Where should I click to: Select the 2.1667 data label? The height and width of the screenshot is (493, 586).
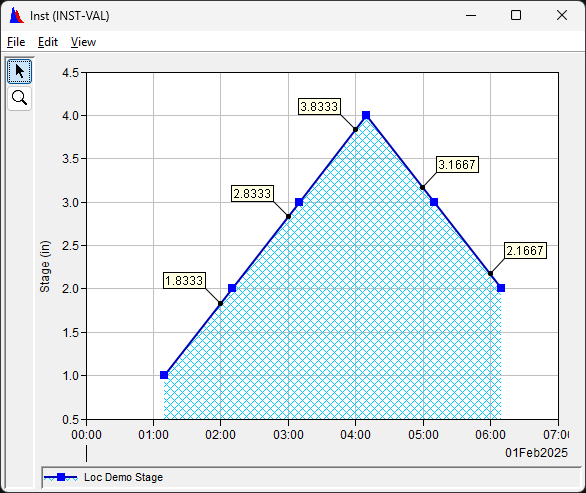[x=525, y=250]
